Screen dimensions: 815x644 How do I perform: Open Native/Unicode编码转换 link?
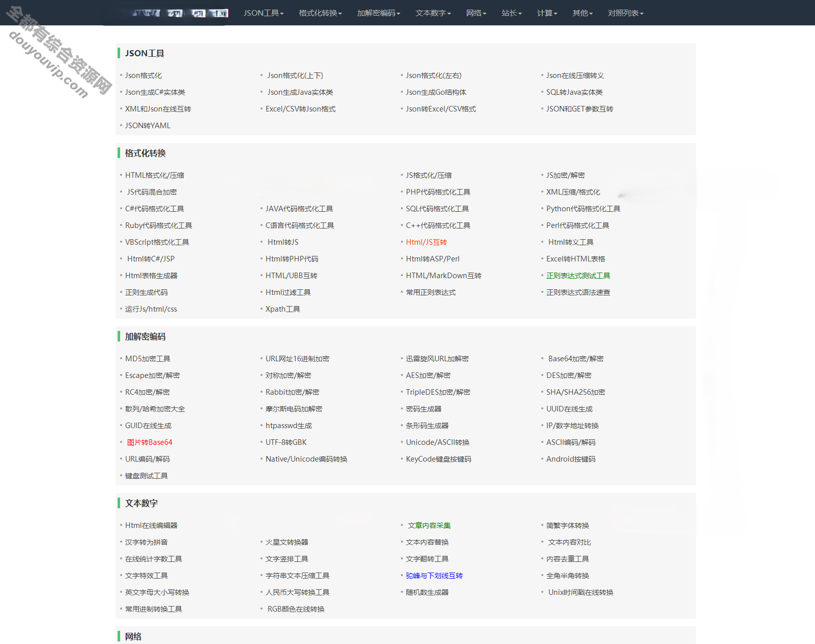click(x=307, y=459)
